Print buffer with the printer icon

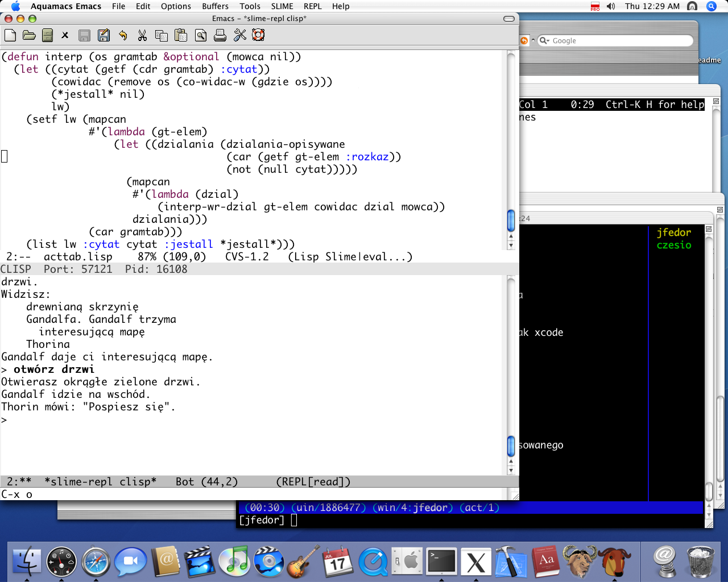coord(220,35)
